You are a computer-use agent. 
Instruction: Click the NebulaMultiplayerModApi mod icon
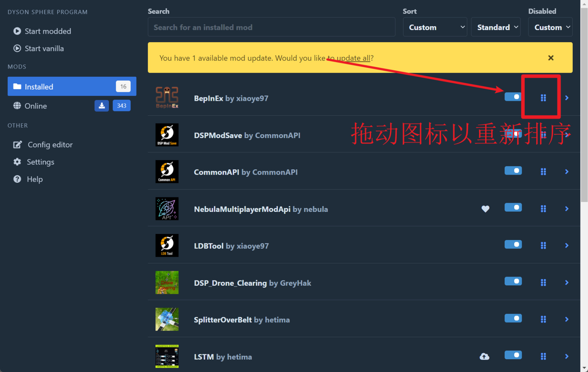(x=167, y=209)
